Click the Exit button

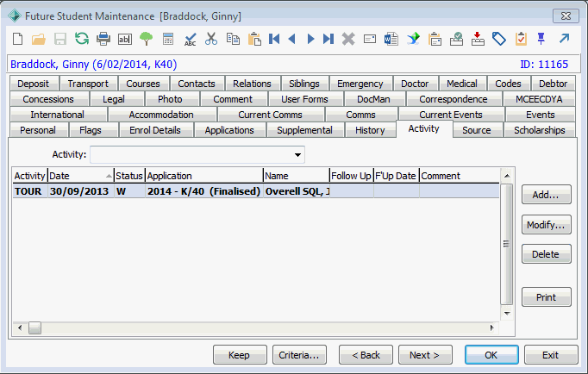coord(551,355)
